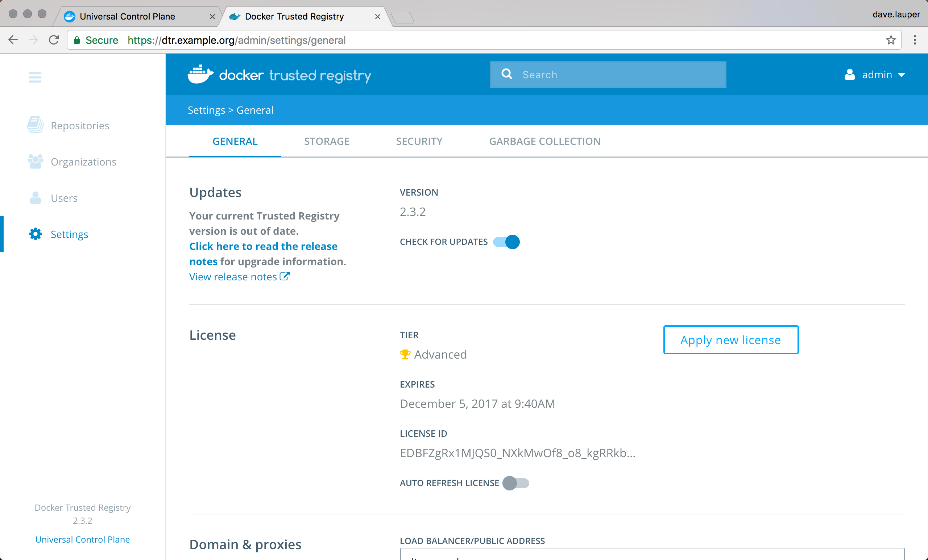
Task: Enable the Auto Refresh License toggle
Action: [516, 483]
